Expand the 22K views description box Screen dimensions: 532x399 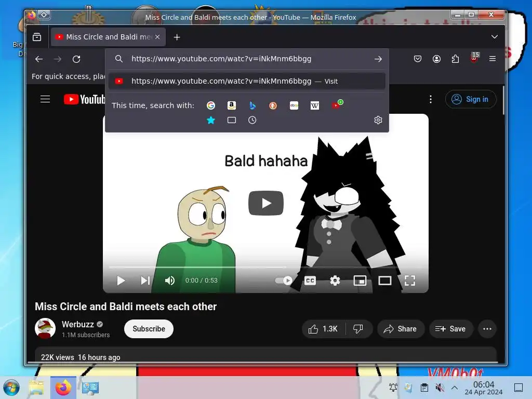click(x=265, y=355)
